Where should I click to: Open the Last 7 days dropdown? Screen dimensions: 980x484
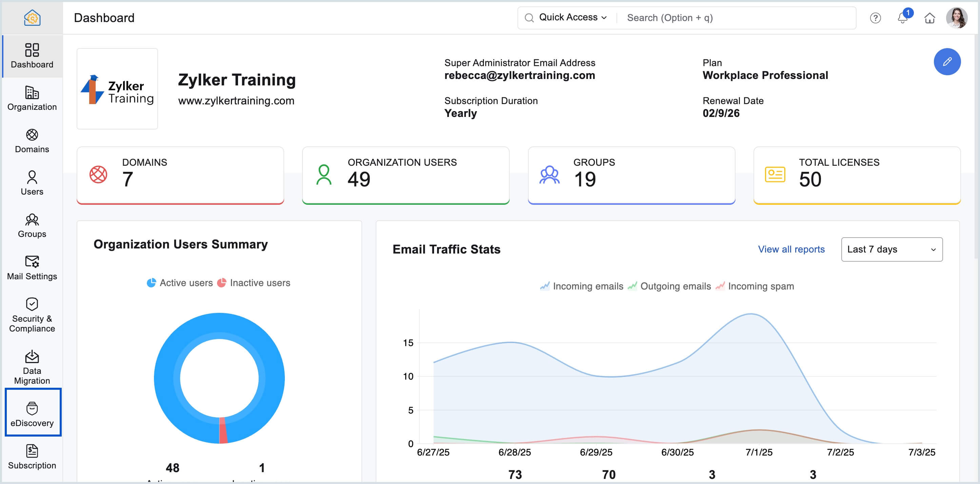click(x=891, y=249)
